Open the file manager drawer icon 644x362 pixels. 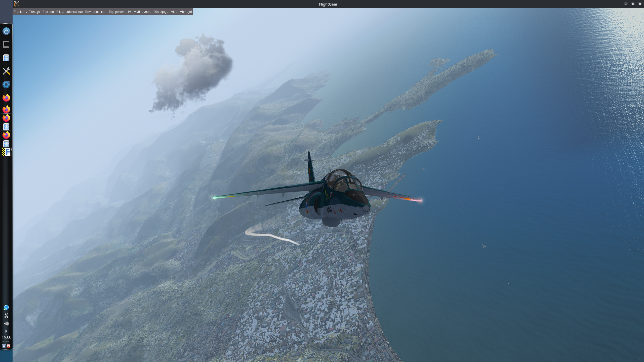(6, 58)
